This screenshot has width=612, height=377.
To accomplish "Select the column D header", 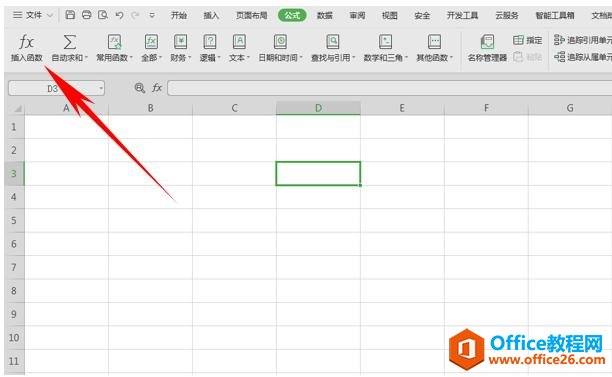I will (x=318, y=108).
